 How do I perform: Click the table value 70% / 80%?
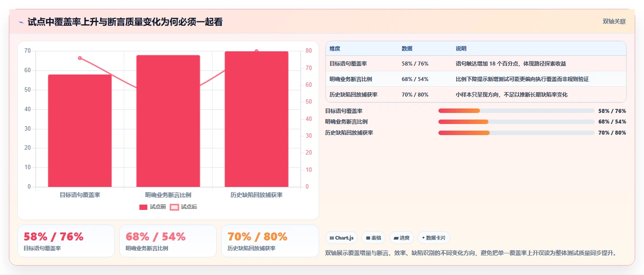[x=415, y=95]
